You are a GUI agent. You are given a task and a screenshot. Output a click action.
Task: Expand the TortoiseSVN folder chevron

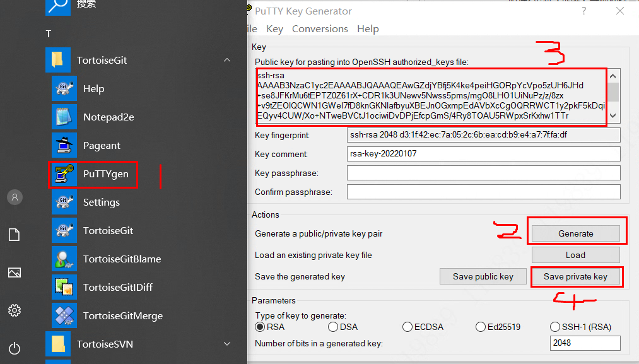[227, 344]
